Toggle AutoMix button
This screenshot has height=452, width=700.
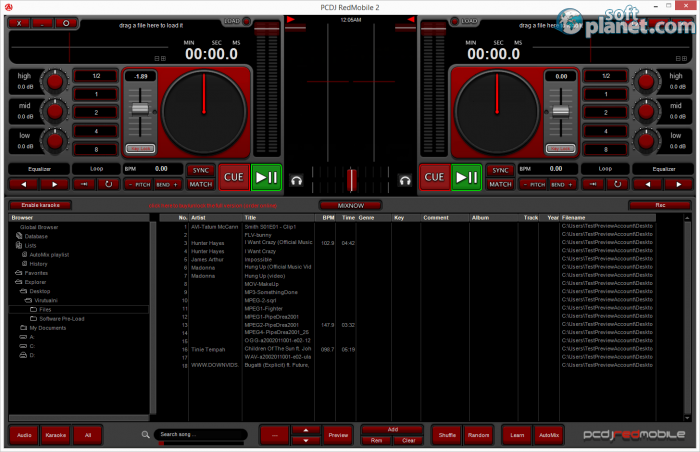coord(549,435)
